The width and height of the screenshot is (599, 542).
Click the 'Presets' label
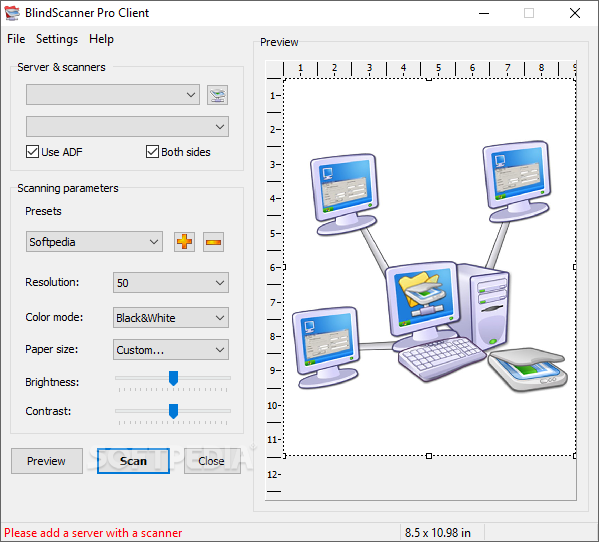tap(43, 211)
